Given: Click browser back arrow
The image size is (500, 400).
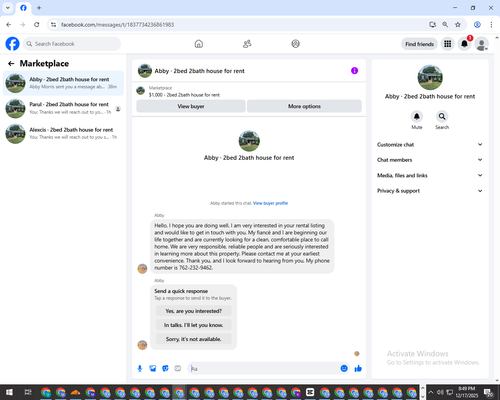Looking at the screenshot, I should 9,24.
